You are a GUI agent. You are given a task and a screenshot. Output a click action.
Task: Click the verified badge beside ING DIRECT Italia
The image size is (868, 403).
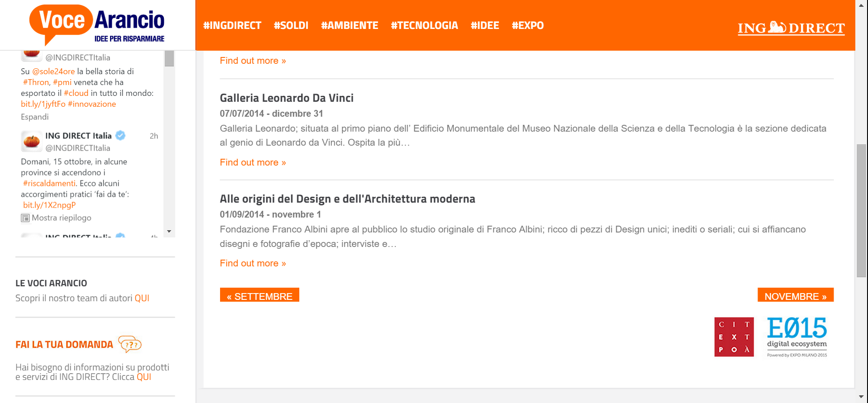[120, 136]
